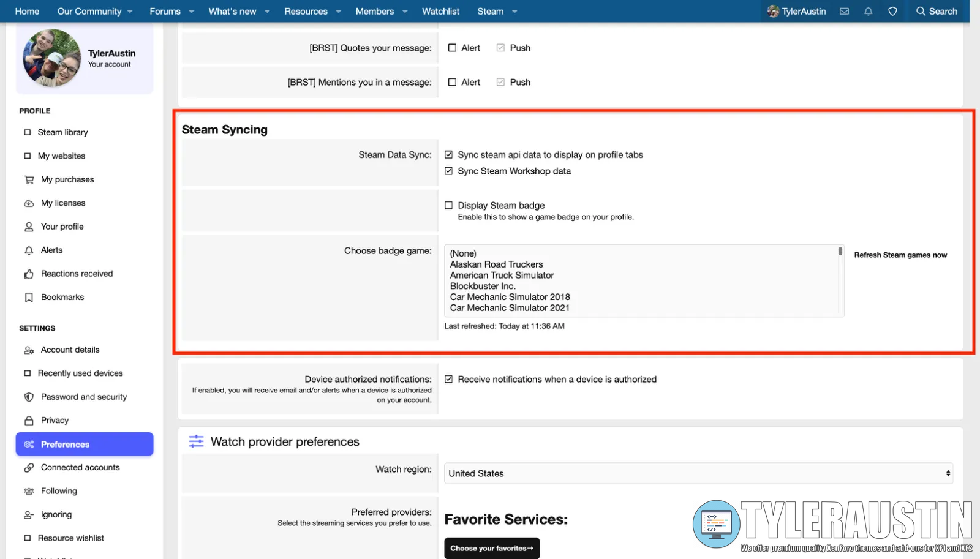Click Refresh Steam games now
Screen dimensions: 980x559
[900, 255]
